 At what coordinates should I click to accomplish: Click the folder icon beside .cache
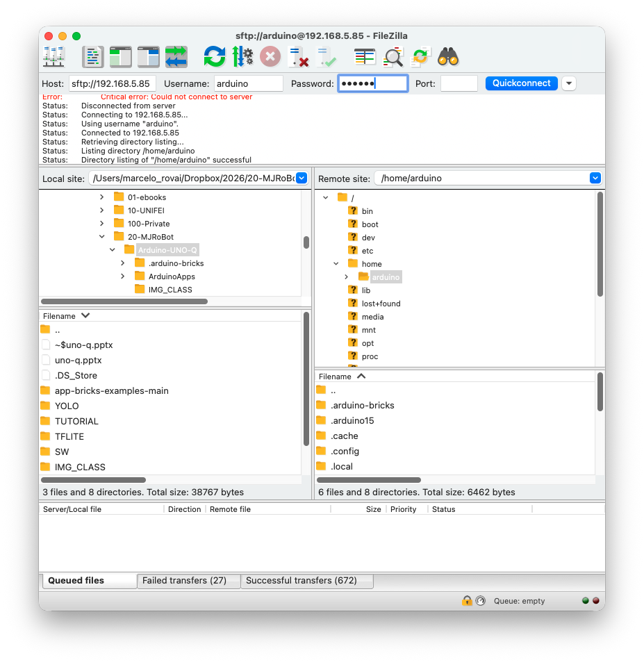click(321, 436)
